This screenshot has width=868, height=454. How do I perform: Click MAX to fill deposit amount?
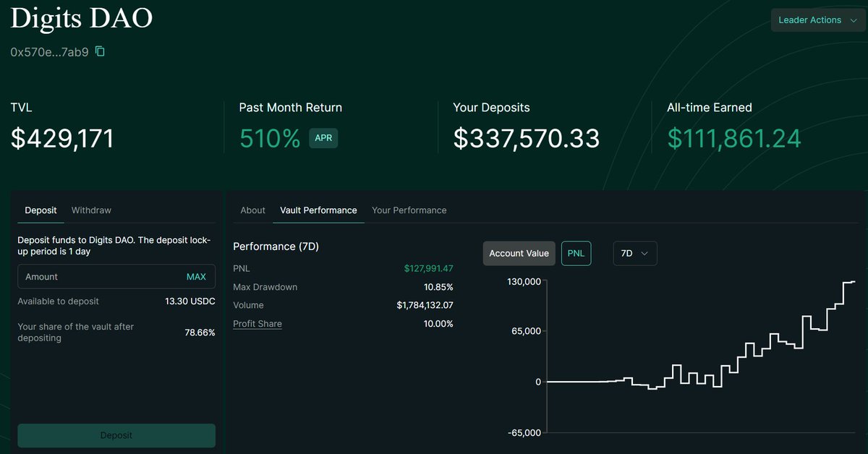point(196,277)
